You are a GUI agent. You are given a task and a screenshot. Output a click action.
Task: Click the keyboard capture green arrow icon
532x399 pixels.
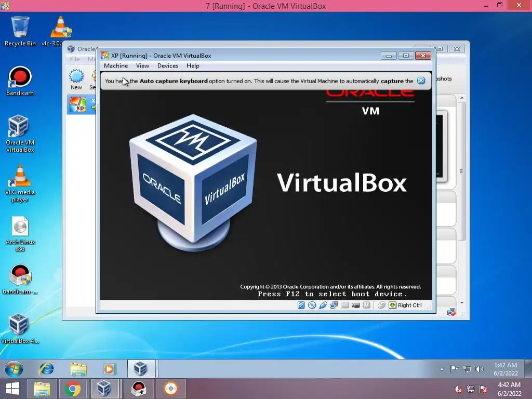[x=392, y=305]
